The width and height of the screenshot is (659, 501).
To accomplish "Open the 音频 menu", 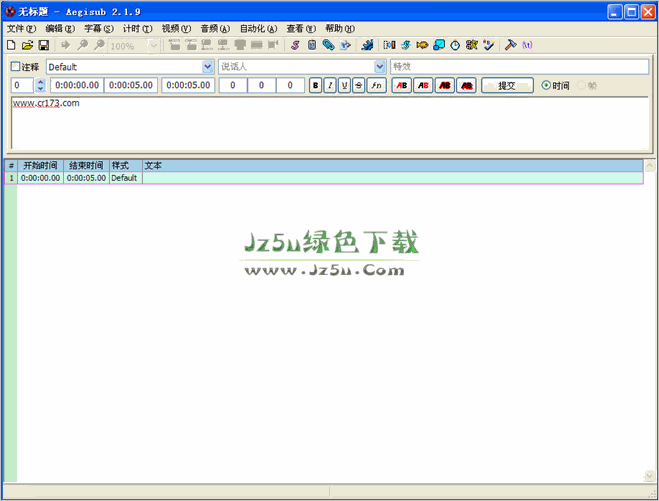I will 215,29.
